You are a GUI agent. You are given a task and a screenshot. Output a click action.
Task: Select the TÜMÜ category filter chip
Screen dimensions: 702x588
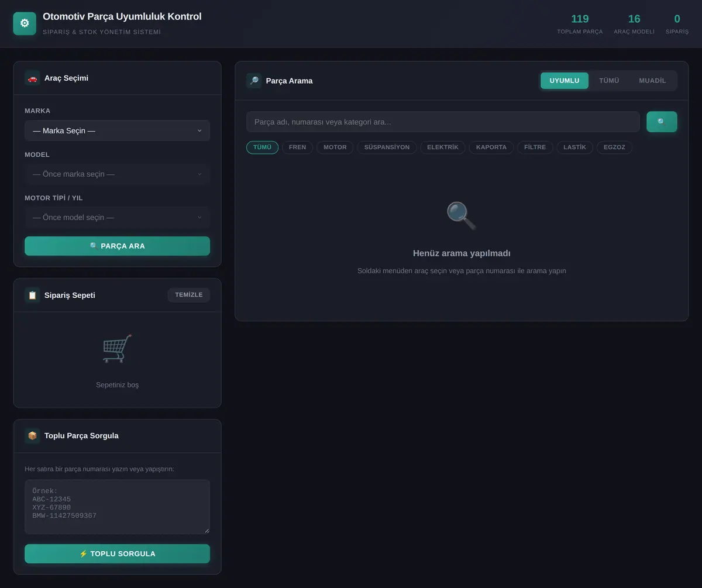tap(262, 147)
